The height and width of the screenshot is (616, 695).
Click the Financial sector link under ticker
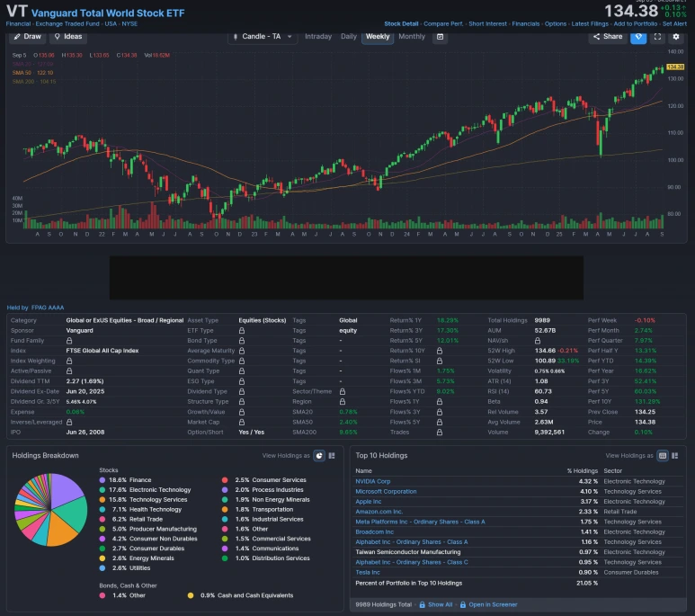coord(18,24)
